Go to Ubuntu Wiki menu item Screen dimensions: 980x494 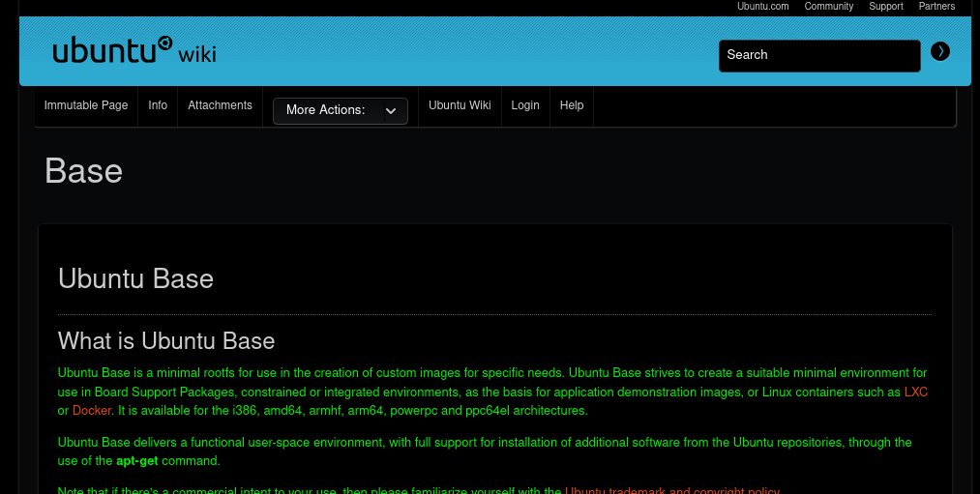coord(460,105)
